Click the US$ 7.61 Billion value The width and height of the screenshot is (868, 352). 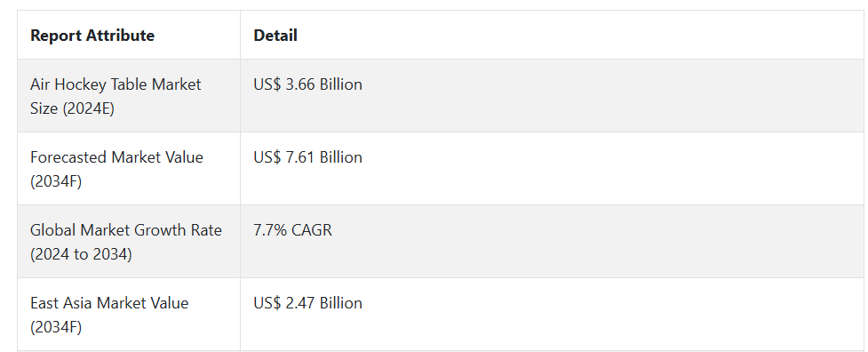pos(307,157)
